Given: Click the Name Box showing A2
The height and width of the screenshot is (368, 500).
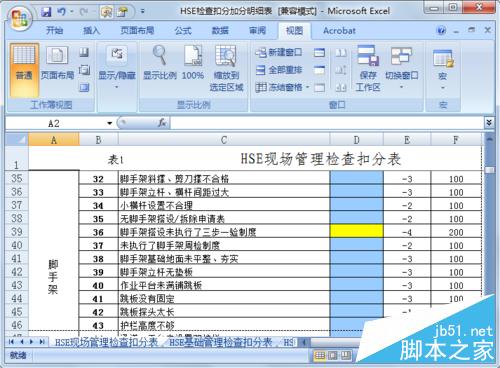Looking at the screenshot, I should click(x=55, y=124).
